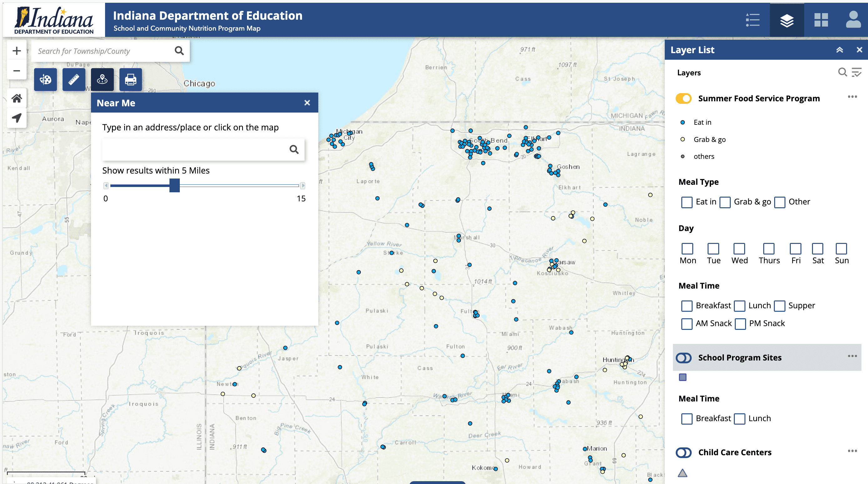Collapse the Layer List panel with chevrons
The width and height of the screenshot is (868, 484).
[840, 50]
